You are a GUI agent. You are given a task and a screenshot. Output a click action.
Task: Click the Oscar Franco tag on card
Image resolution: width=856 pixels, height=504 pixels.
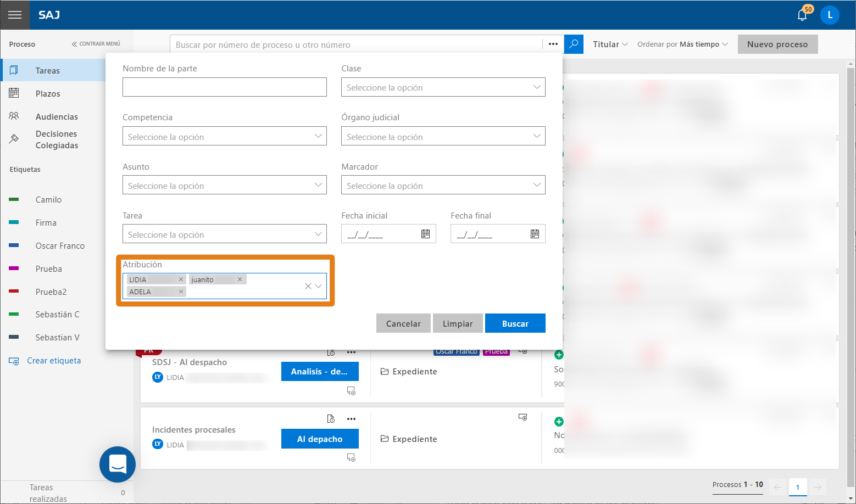coord(457,351)
